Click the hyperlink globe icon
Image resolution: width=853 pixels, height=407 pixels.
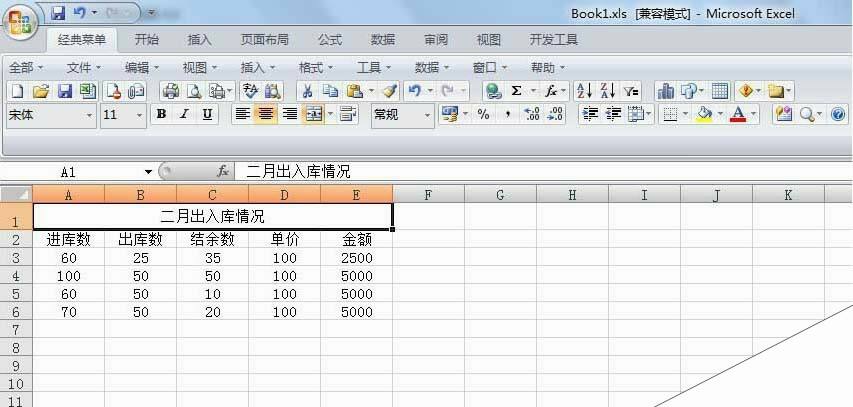click(493, 91)
